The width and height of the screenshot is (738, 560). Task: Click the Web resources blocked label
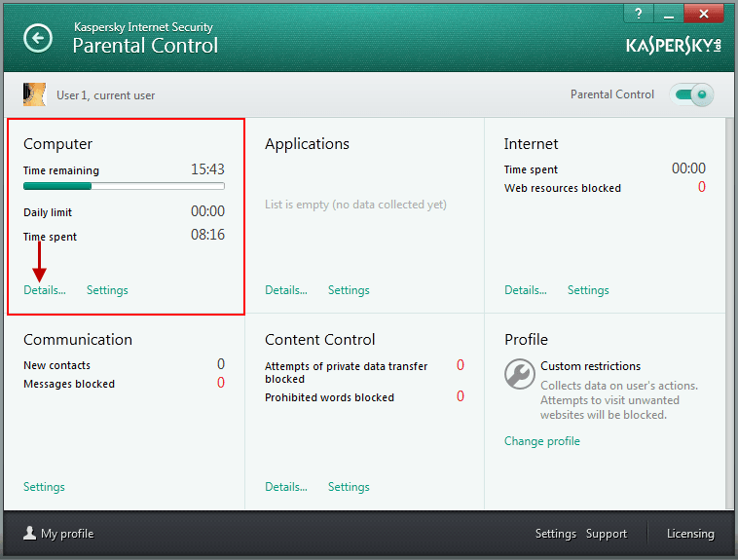click(x=563, y=188)
